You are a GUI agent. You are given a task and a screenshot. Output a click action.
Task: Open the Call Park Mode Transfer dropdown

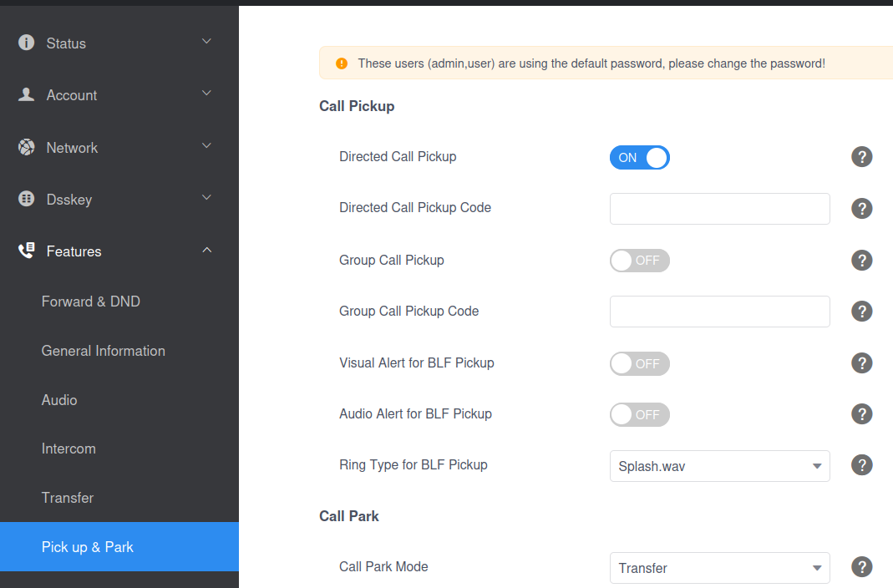(719, 568)
